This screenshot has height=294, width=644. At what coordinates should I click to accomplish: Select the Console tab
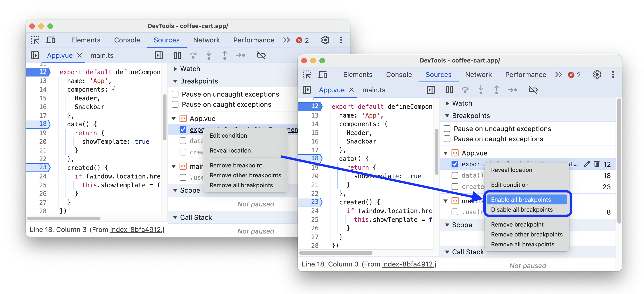[x=126, y=40]
